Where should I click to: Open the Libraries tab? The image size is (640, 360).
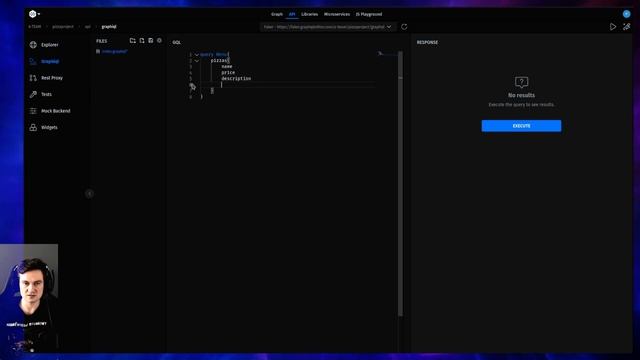click(x=309, y=14)
